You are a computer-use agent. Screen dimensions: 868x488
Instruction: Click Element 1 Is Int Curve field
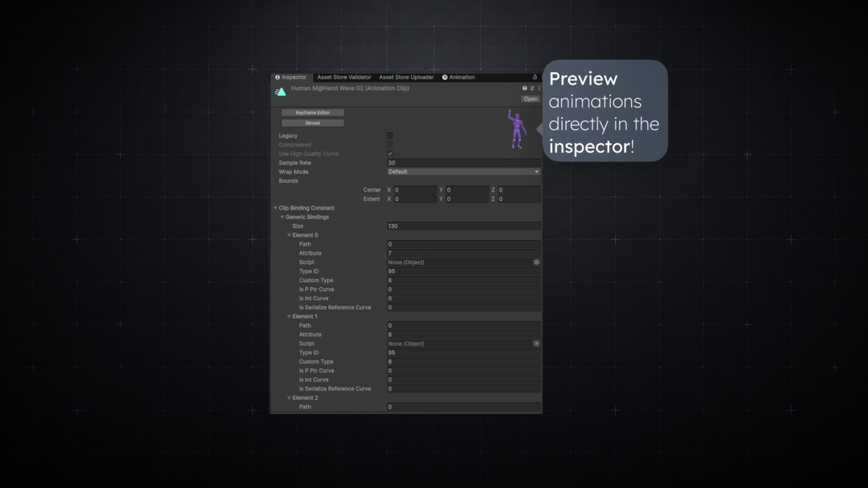point(464,380)
